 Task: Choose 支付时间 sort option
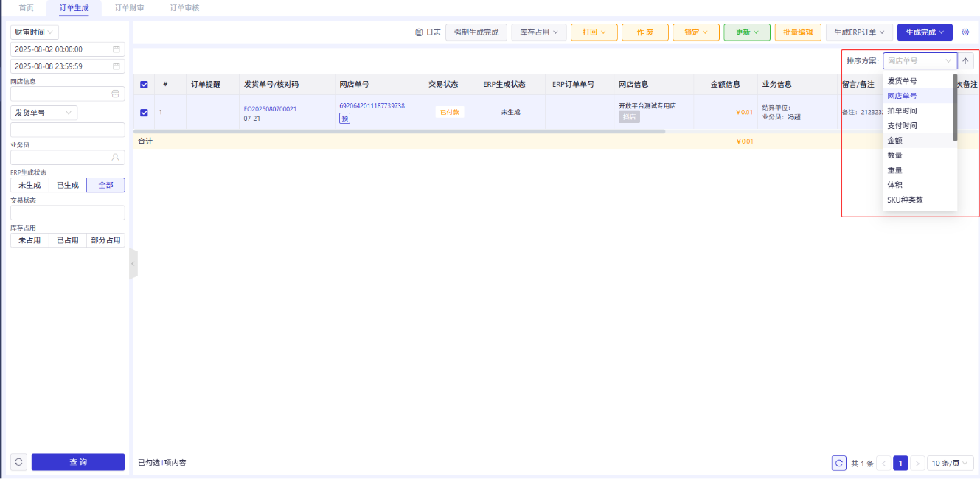point(918,125)
